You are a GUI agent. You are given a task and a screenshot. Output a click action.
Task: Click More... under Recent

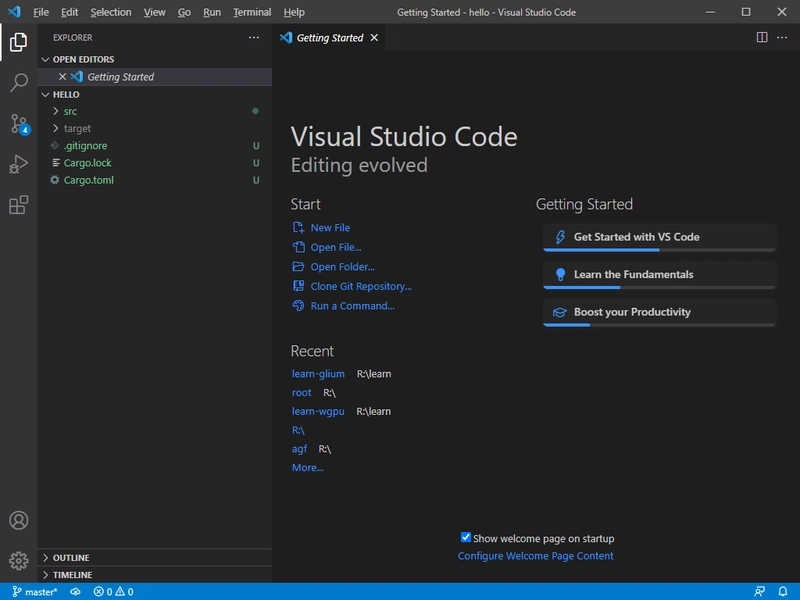click(x=308, y=467)
